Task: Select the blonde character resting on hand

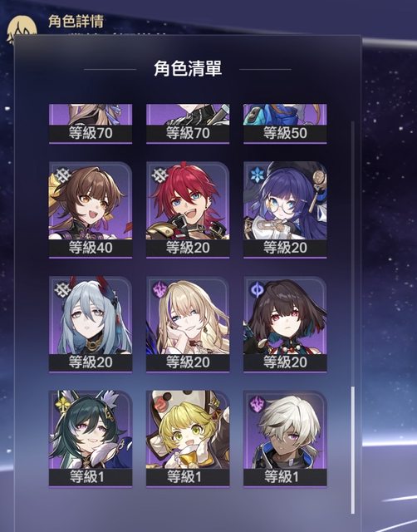Action: (x=188, y=324)
